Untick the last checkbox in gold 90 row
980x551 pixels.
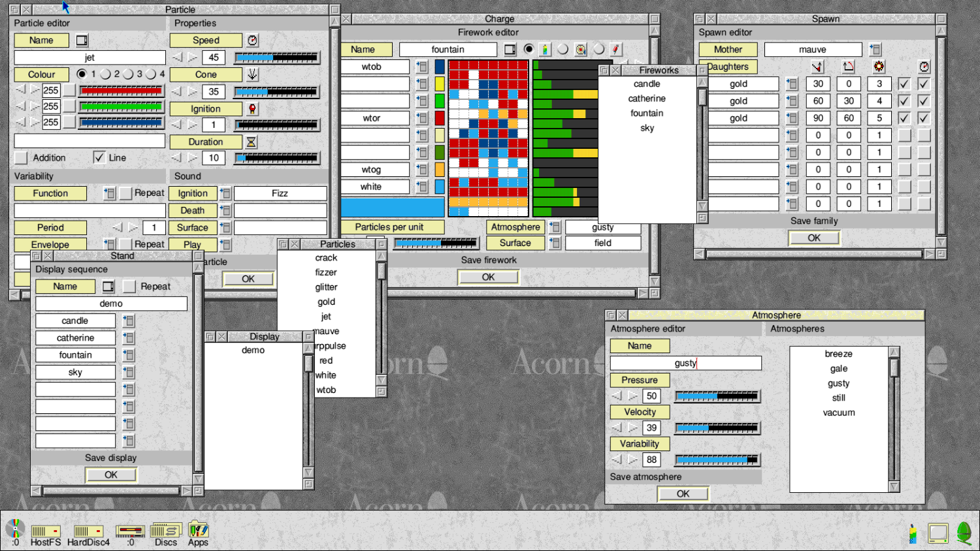[x=924, y=118]
